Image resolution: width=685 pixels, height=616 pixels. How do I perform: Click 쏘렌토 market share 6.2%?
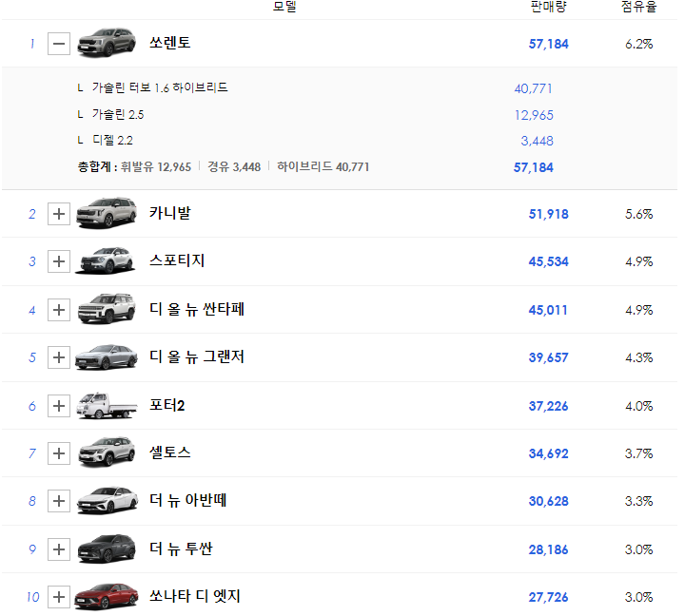[x=638, y=44]
